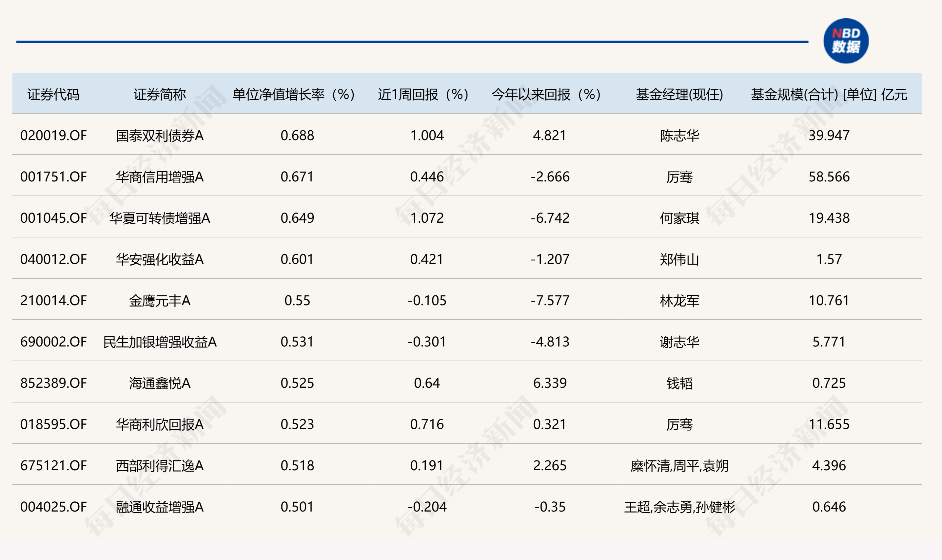The image size is (942, 560).
Task: Click manager name 何家琪
Action: pyautogui.click(x=679, y=218)
